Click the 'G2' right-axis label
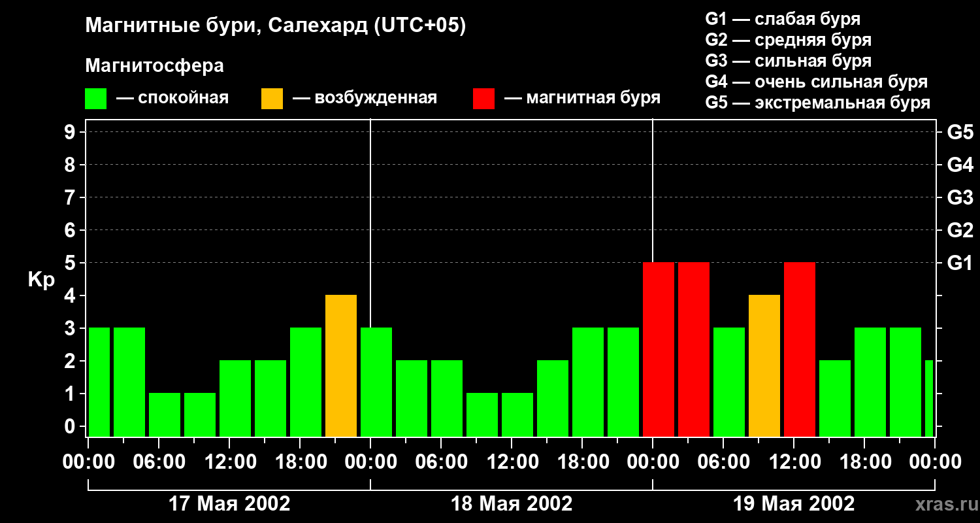The width and height of the screenshot is (980, 523). [x=960, y=230]
